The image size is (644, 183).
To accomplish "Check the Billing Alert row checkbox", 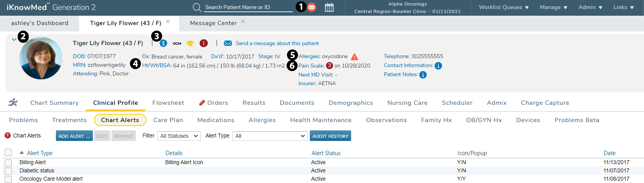I will pyautogui.click(x=8, y=163).
